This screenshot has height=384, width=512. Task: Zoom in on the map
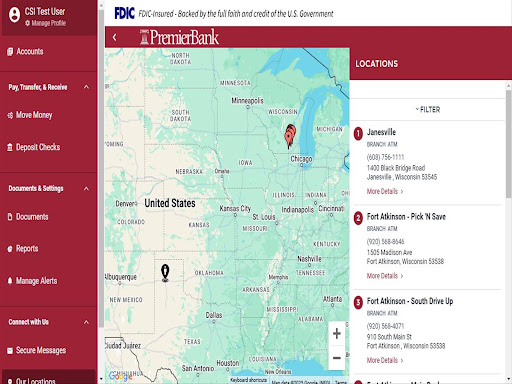click(337, 333)
